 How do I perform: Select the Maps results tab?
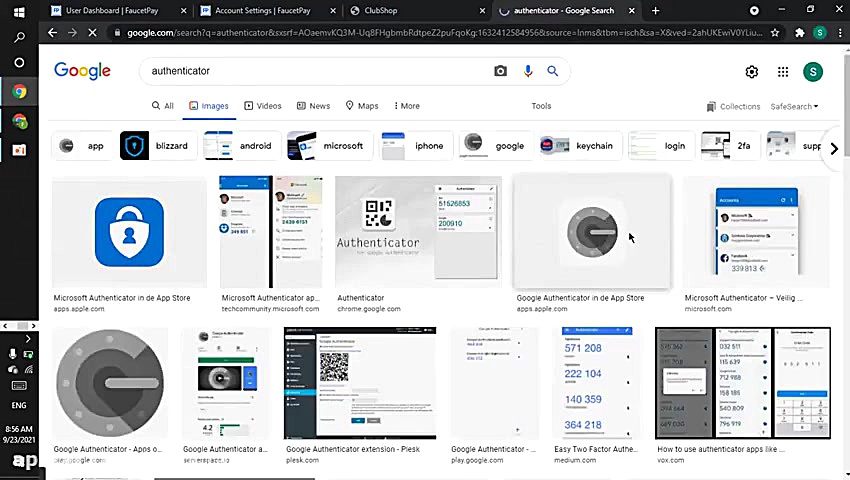click(362, 106)
